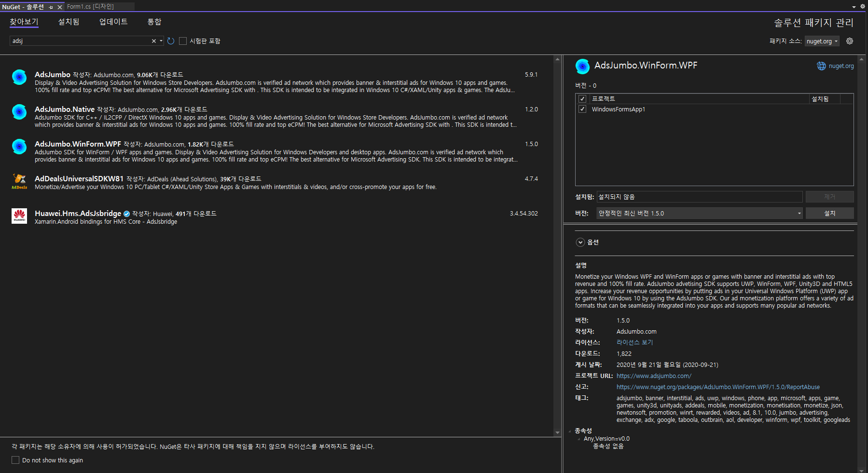868x473 pixels.
Task: Select the NuGet solution tab
Action: [23, 7]
